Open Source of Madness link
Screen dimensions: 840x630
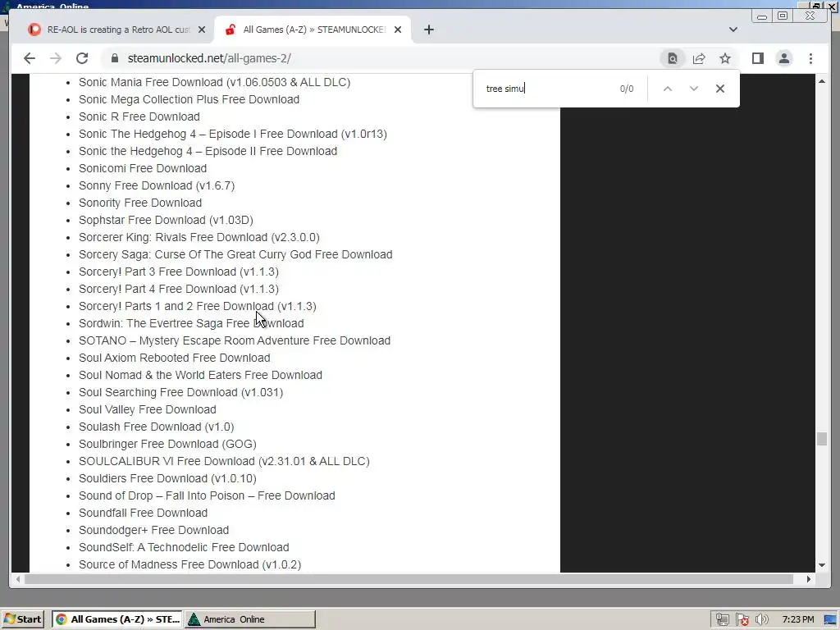[x=189, y=564]
